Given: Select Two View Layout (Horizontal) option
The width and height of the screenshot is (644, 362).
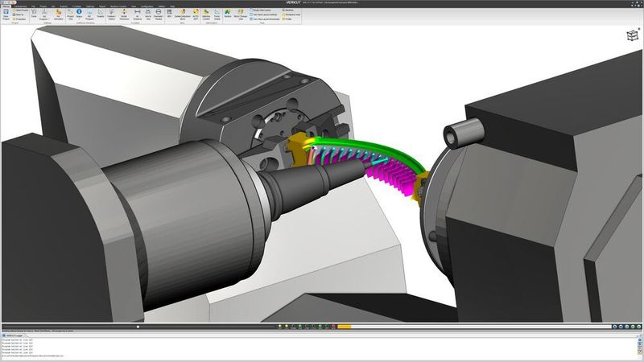Looking at the screenshot, I should pyautogui.click(x=266, y=19).
